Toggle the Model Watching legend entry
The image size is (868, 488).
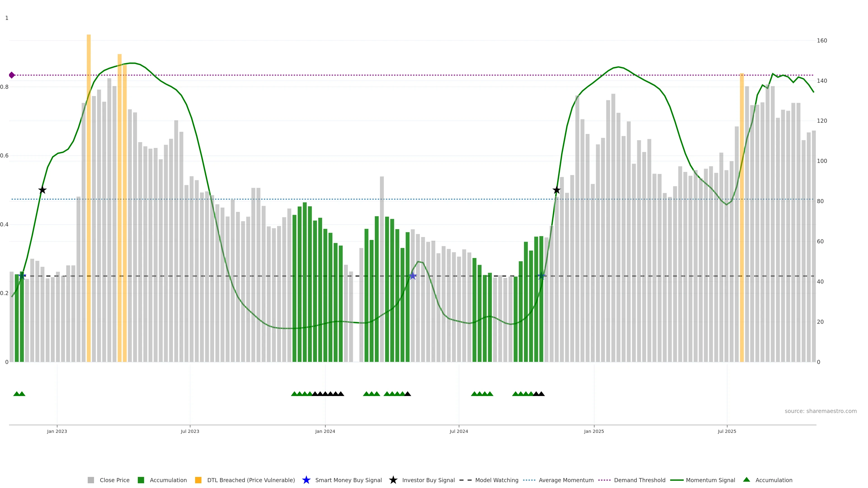click(x=496, y=480)
